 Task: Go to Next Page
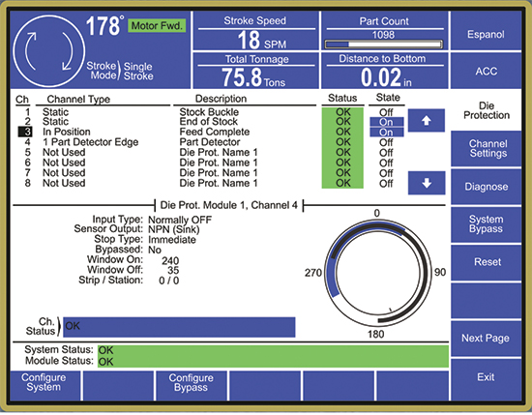point(487,338)
